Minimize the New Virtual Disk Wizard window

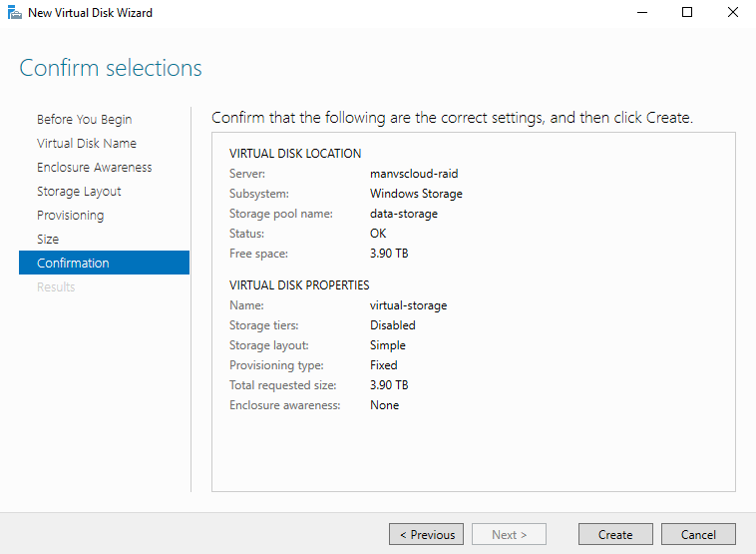click(642, 13)
